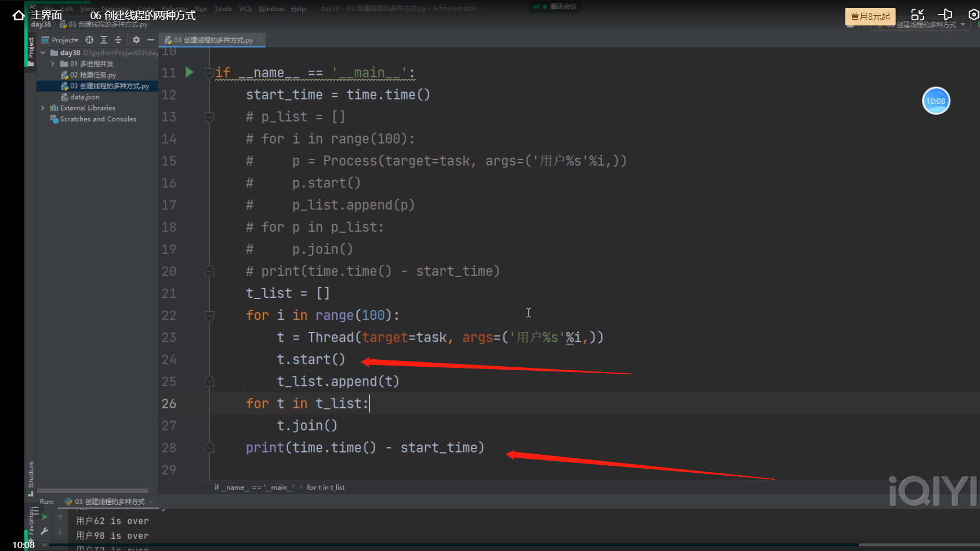Place cursor on line 27 t.join()
This screenshot has width=980, height=551.
[307, 425]
